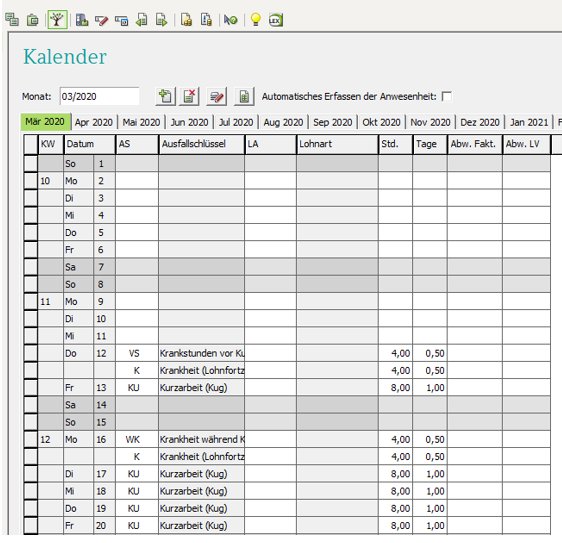Click the field with small window toolbar icon

(x=122, y=20)
